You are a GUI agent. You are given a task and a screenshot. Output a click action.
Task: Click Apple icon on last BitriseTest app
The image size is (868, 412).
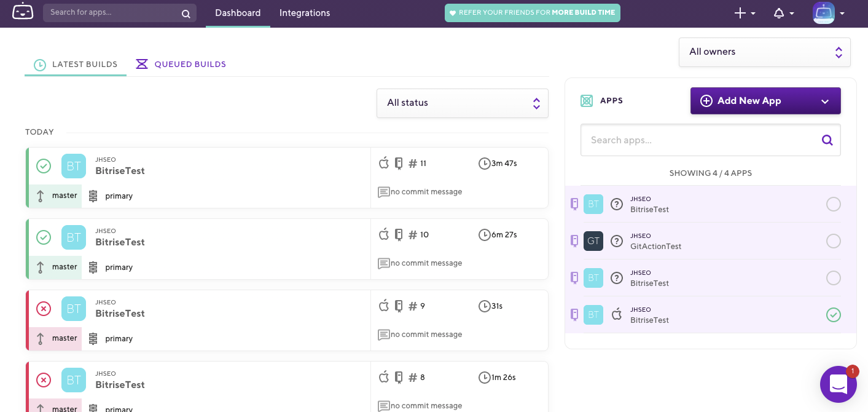(x=617, y=315)
